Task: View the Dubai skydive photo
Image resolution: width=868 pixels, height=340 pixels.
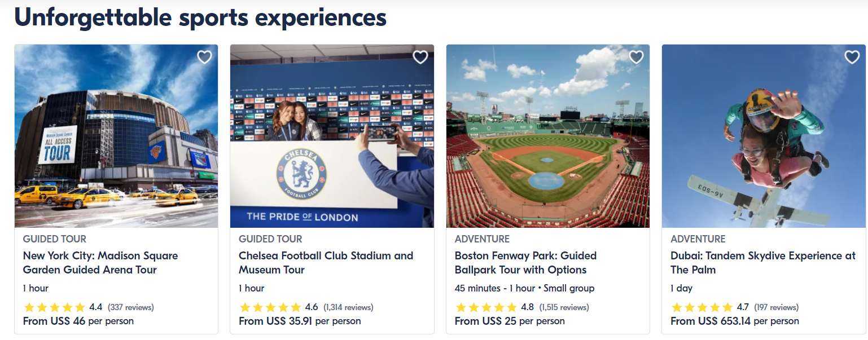Action: click(764, 136)
